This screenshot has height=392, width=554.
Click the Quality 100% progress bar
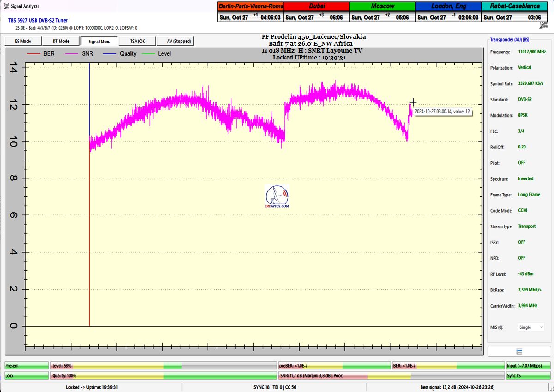tap(163, 376)
